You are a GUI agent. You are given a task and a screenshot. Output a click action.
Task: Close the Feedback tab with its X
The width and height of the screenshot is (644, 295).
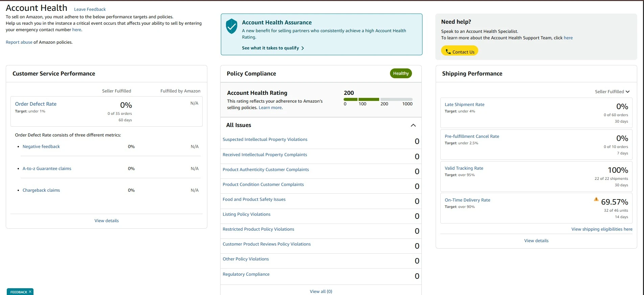[30, 292]
